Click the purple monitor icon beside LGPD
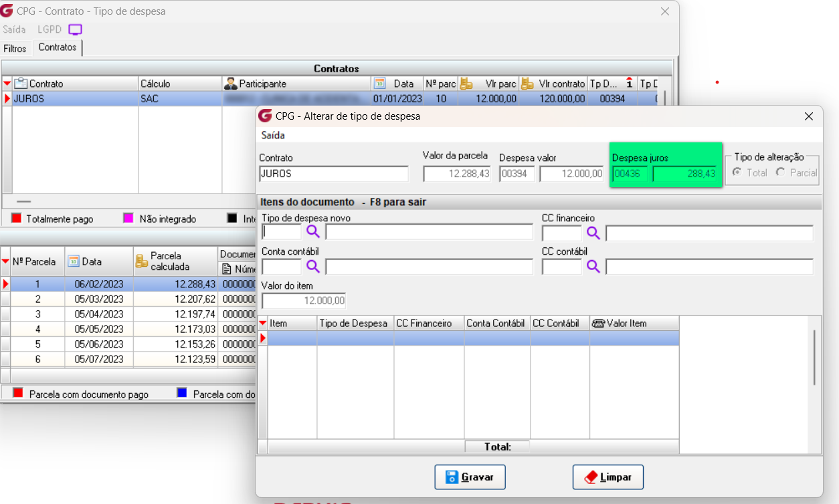 tap(76, 29)
